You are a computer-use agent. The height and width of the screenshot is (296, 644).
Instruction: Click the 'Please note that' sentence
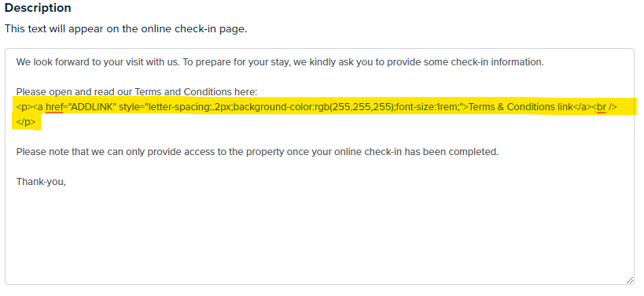coord(257,152)
